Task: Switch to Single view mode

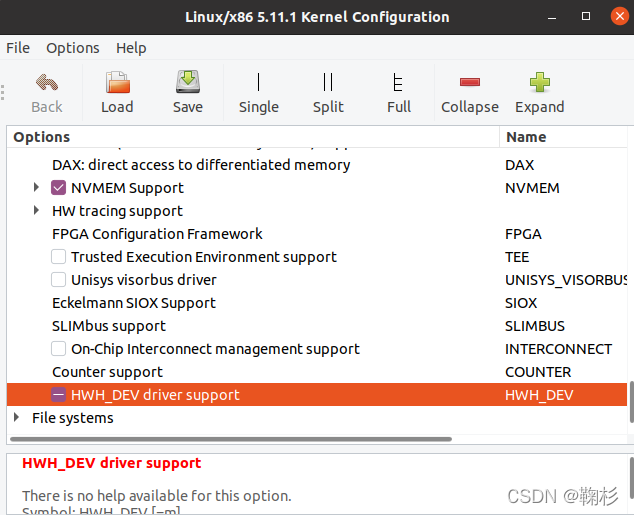Action: [258, 93]
